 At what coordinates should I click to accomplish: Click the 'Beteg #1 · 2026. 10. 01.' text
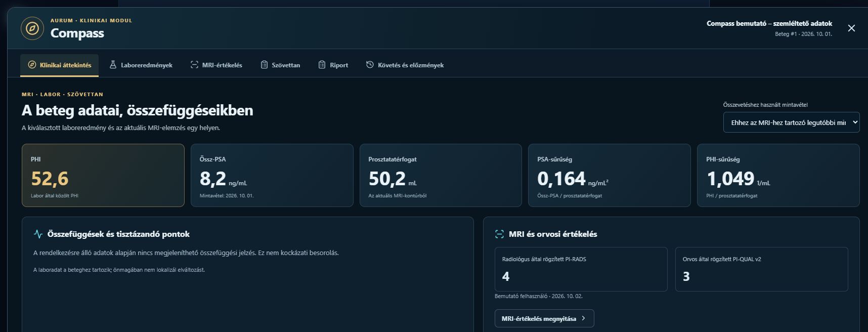click(x=804, y=34)
